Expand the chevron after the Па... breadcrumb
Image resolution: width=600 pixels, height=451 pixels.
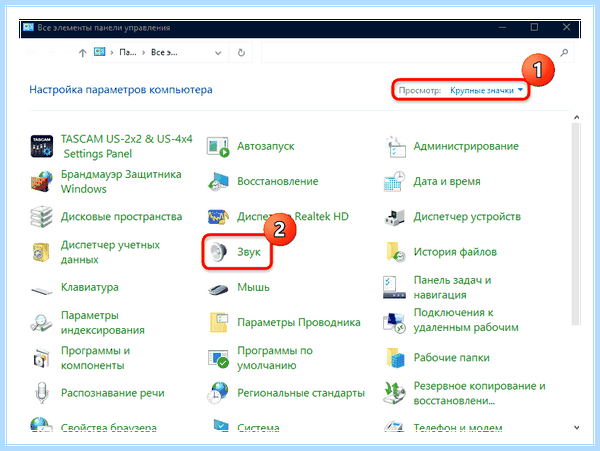tap(143, 53)
